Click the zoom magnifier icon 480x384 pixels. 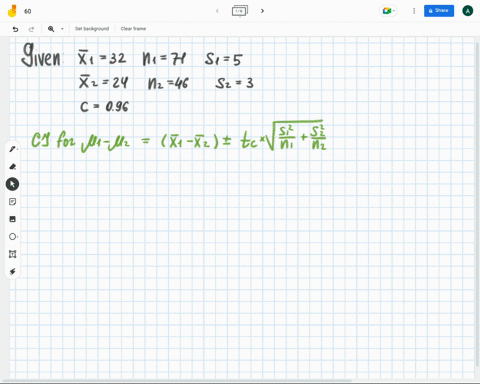[x=51, y=29]
